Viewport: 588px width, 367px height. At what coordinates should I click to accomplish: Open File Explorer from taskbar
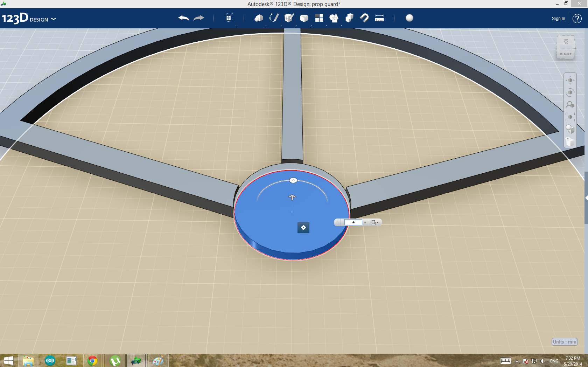pos(28,360)
